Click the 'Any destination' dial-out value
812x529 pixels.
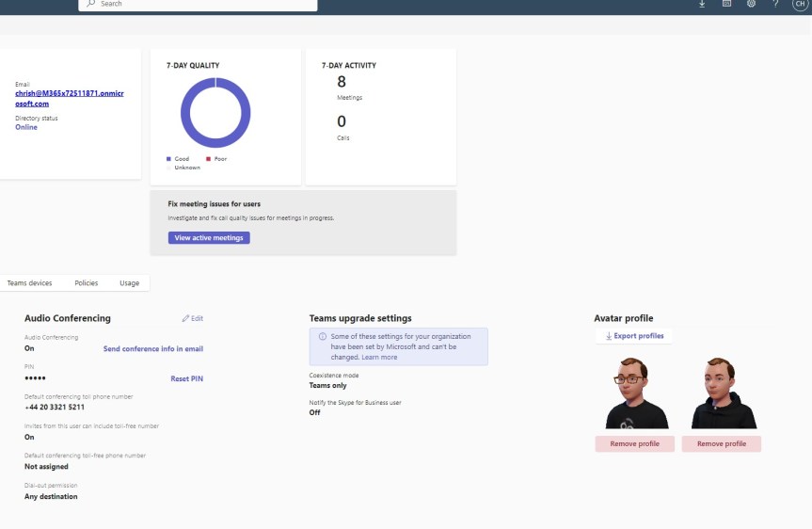click(51, 496)
